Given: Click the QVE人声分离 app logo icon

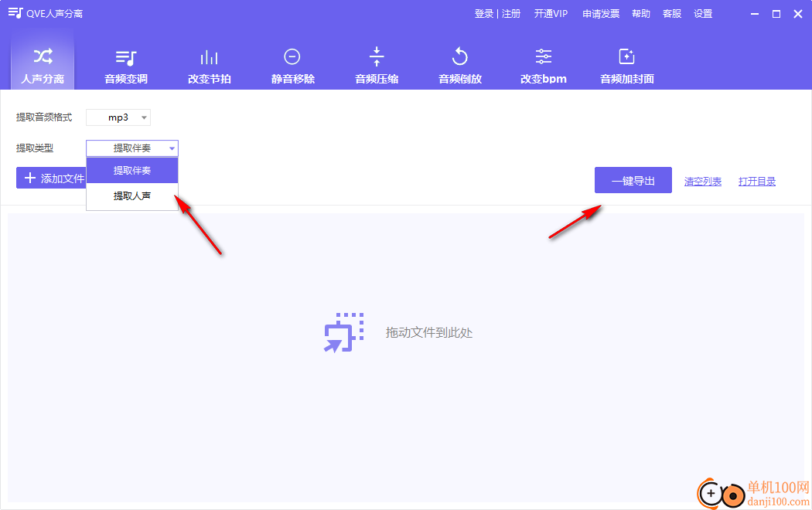Looking at the screenshot, I should coord(15,13).
